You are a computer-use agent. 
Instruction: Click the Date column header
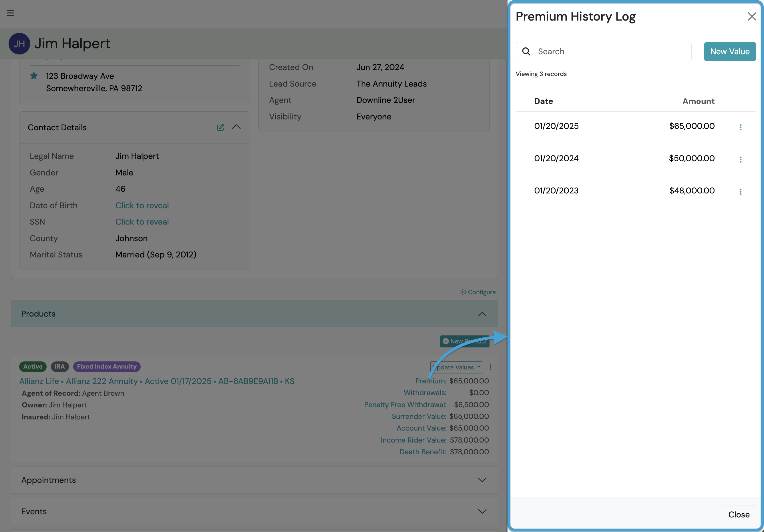543,101
